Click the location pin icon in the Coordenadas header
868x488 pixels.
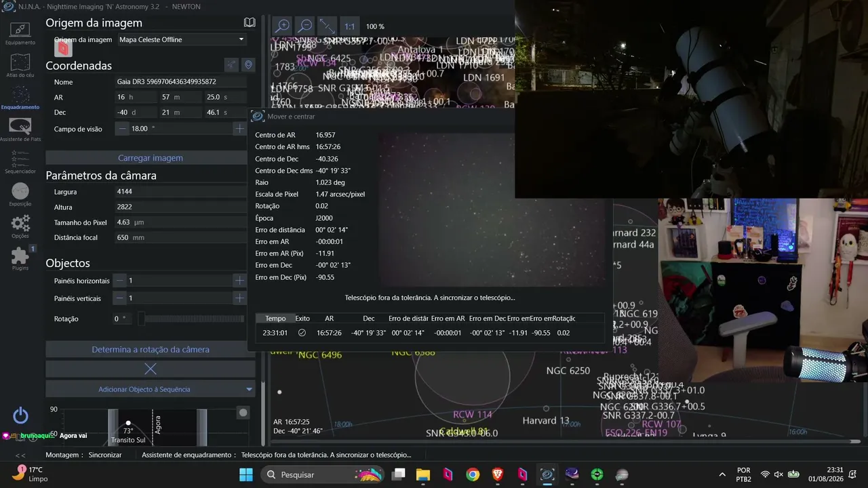[249, 65]
